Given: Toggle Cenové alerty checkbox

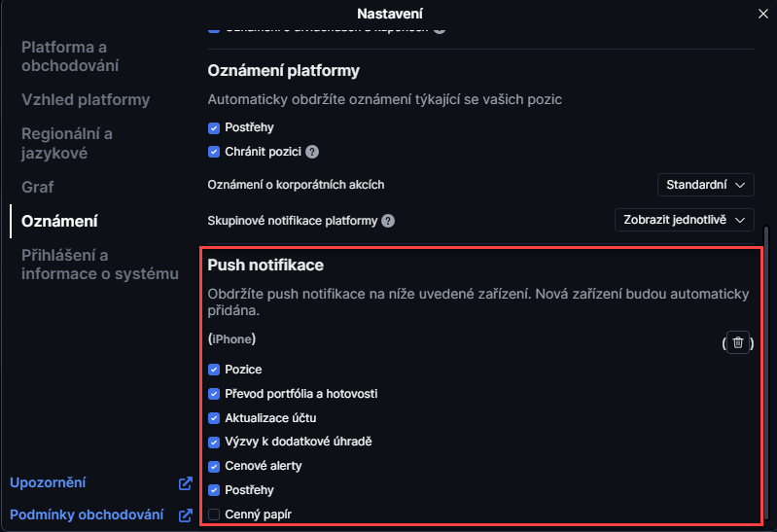Looking at the screenshot, I should coord(214,466).
